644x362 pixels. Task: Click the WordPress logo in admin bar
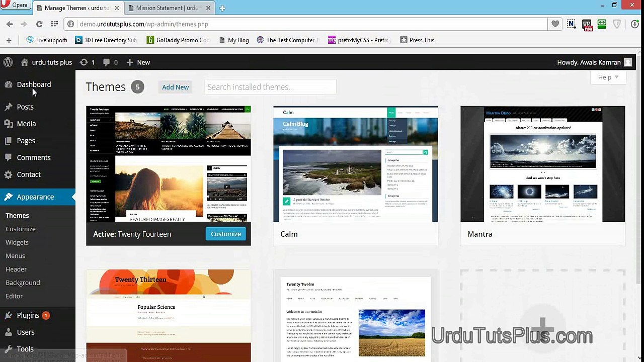(8, 62)
